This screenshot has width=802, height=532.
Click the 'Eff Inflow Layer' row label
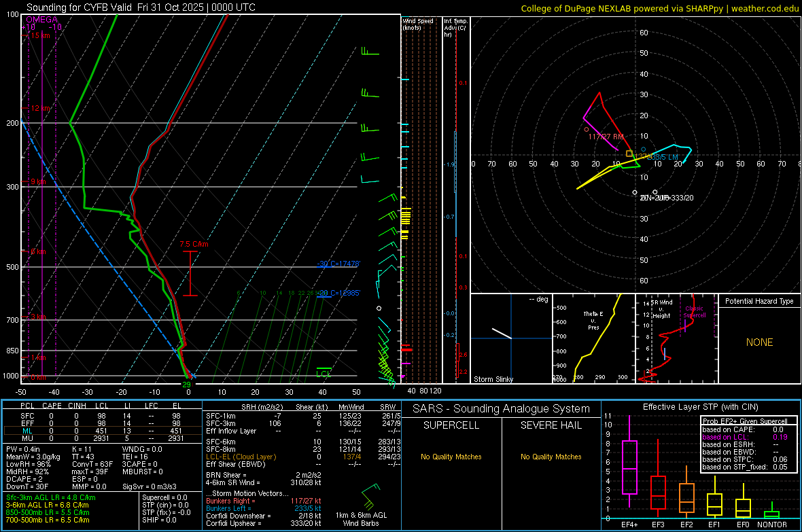click(231, 431)
